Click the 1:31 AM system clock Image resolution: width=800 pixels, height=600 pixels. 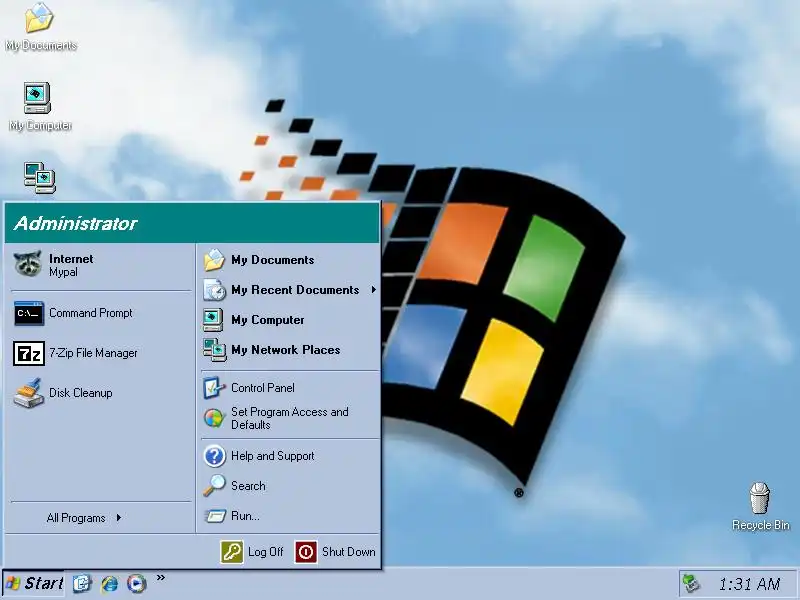(x=749, y=584)
